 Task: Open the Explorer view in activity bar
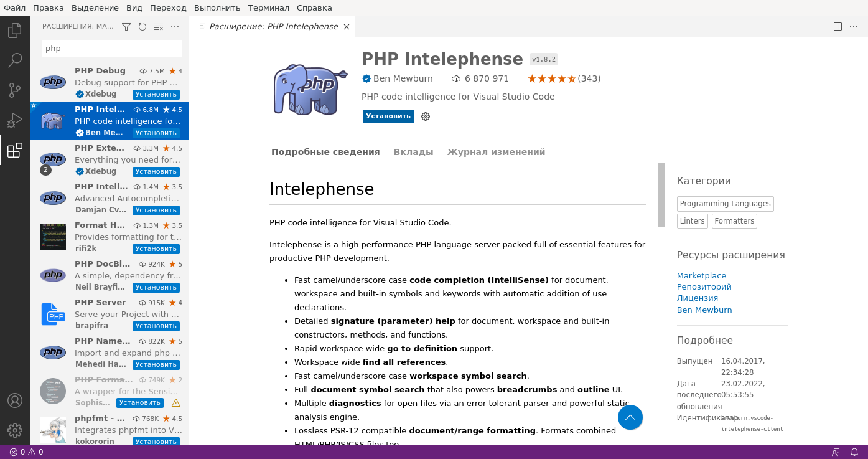(x=15, y=30)
